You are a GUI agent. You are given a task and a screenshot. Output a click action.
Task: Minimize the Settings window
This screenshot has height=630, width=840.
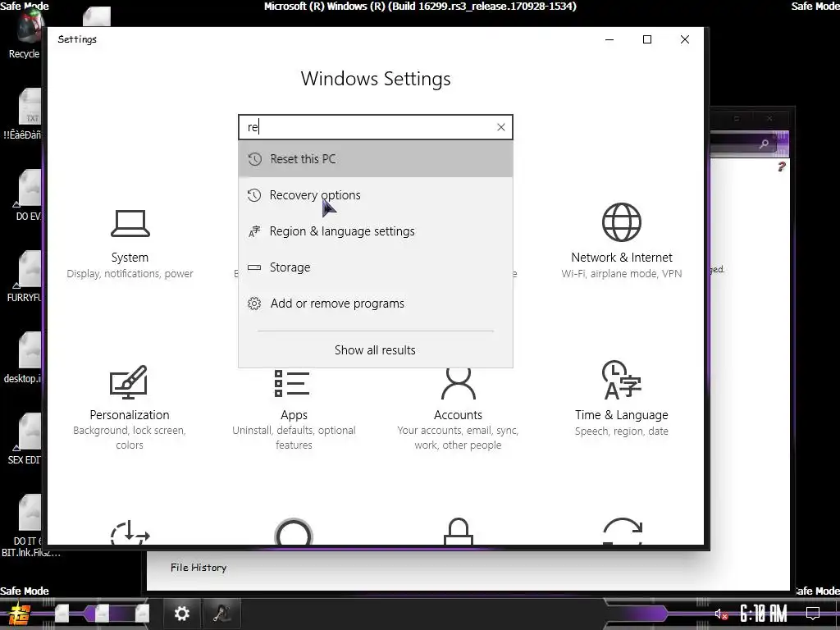pyautogui.click(x=609, y=39)
